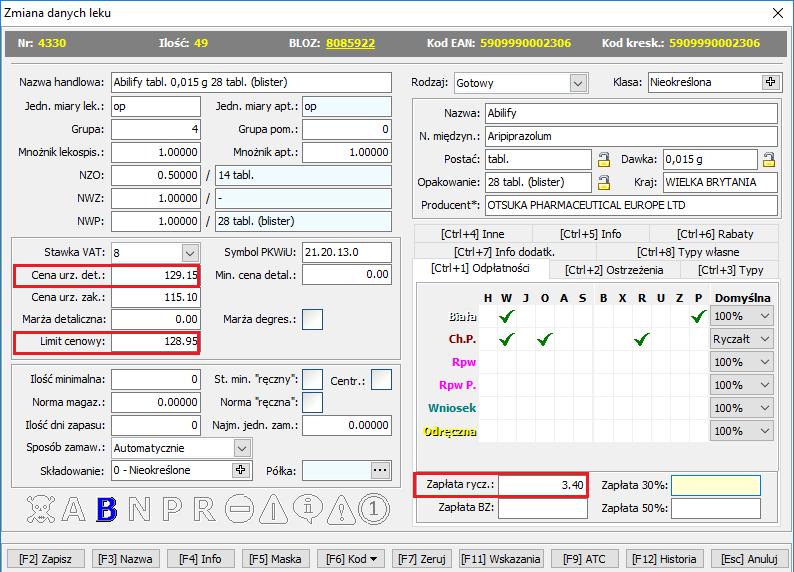Toggle the Biała row P column checkmark
Viewport: 794px width, 572px height.
[x=698, y=316]
